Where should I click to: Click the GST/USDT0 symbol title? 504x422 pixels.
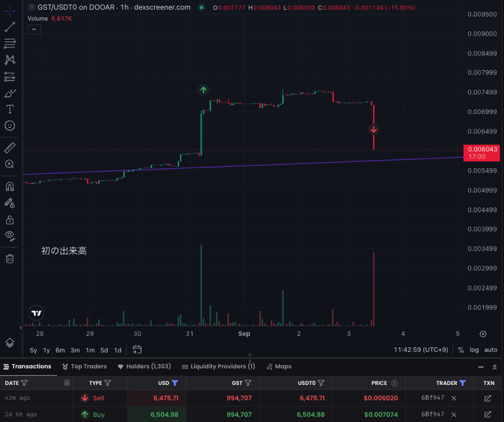point(114,7)
